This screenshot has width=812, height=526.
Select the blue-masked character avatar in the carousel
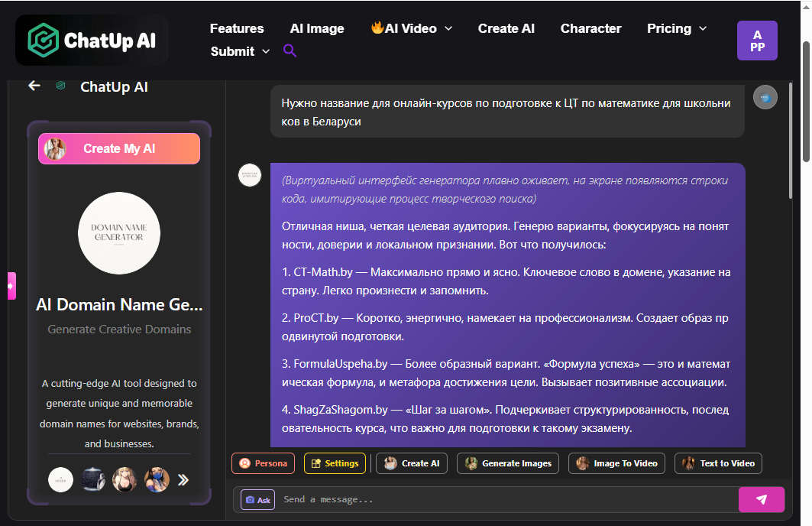click(157, 479)
